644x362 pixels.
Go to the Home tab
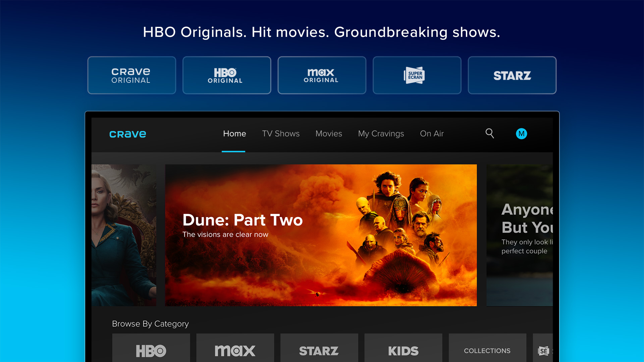click(x=234, y=134)
